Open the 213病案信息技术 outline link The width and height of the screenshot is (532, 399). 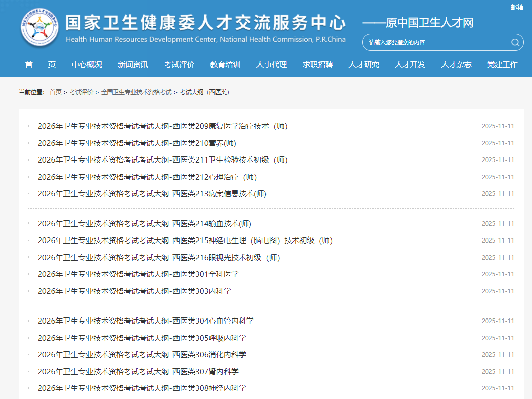152,194
